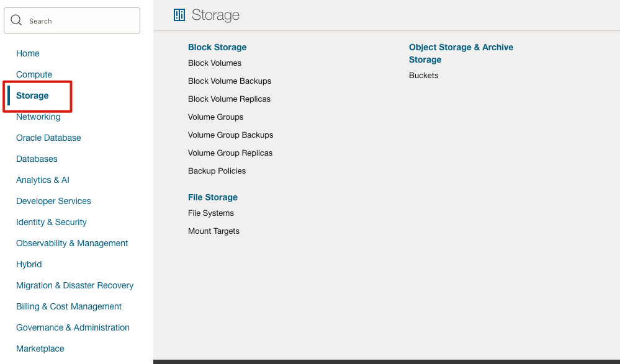Click the Storage header icon
The height and width of the screenshot is (364, 620).
179,16
